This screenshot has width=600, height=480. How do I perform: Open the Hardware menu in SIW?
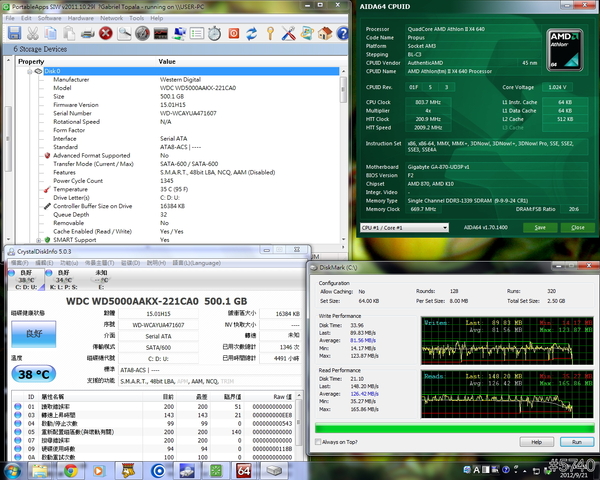pos(79,18)
